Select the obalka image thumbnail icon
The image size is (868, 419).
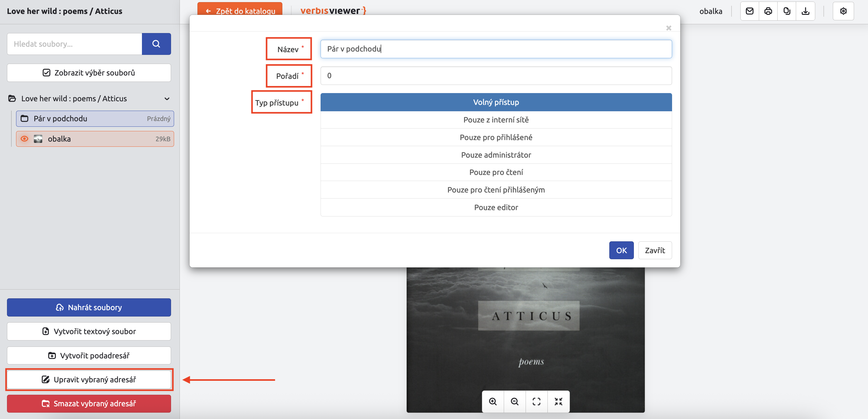(38, 139)
